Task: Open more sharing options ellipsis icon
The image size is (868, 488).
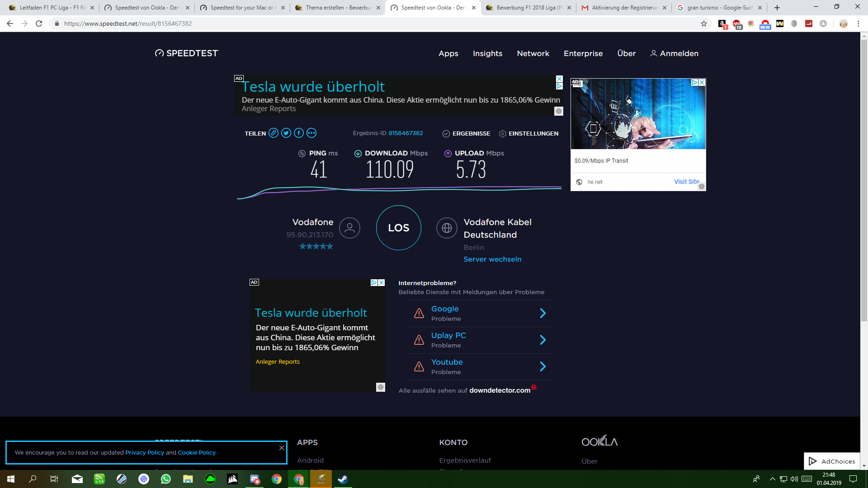Action: [x=311, y=133]
